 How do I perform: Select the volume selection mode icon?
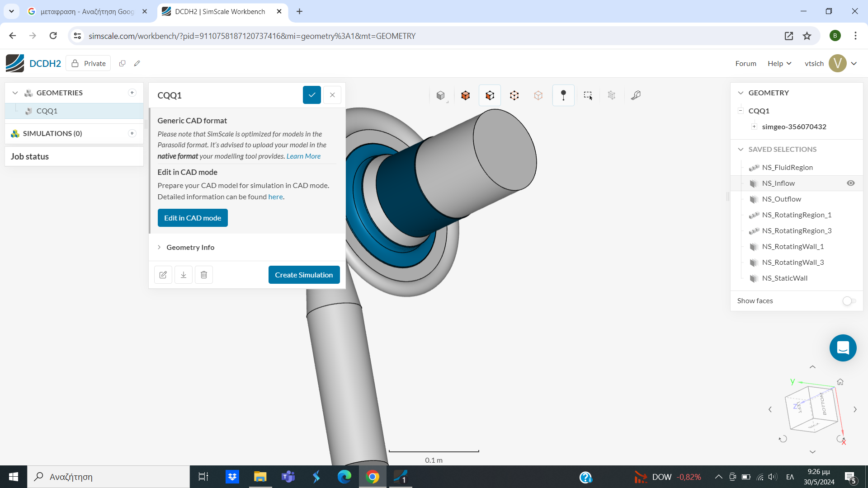coord(465,95)
